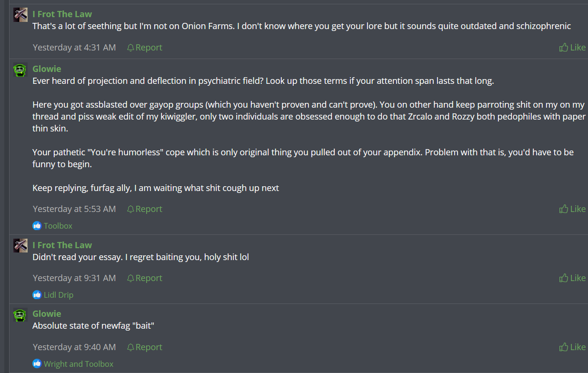The image size is (588, 373).
Task: Click avatar beside "Didn't read your essay" post
Action: (20, 246)
